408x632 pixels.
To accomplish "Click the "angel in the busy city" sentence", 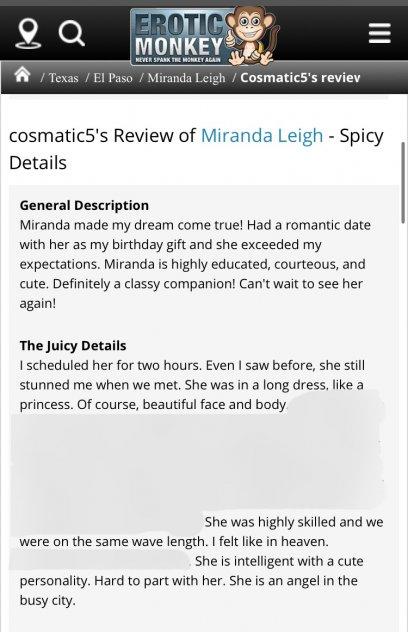I will [189, 590].
